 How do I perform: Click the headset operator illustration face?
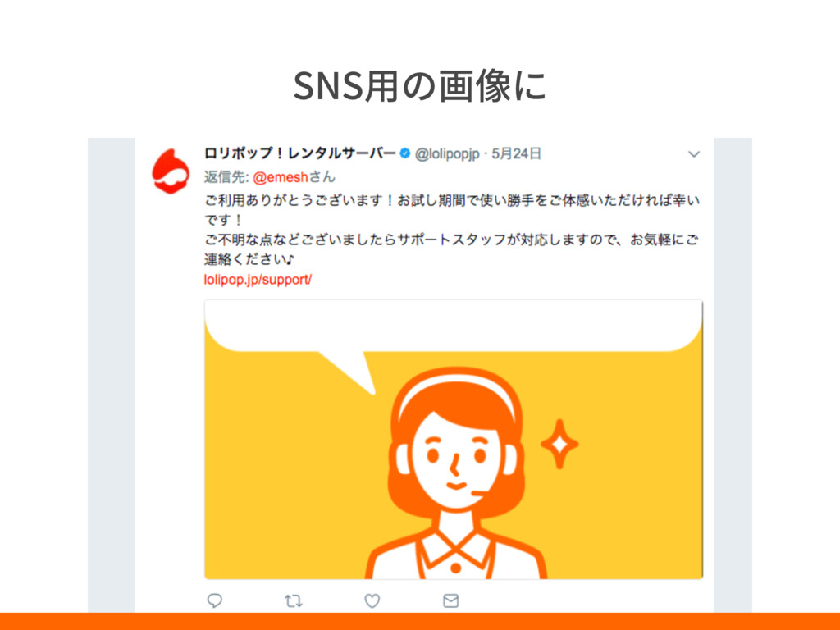click(x=456, y=459)
